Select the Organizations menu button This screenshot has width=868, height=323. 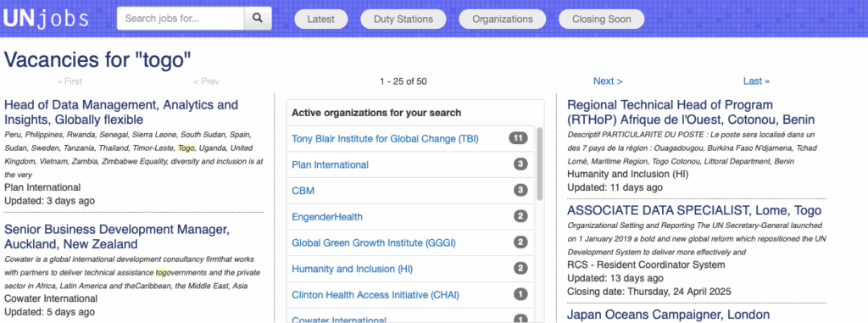(503, 19)
